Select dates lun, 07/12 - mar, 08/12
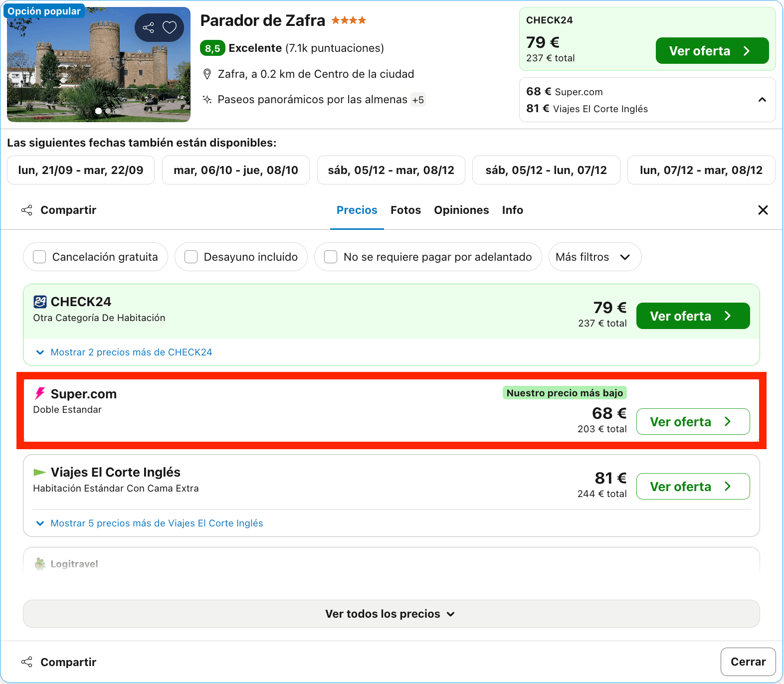The height and width of the screenshot is (684, 784). (x=701, y=170)
